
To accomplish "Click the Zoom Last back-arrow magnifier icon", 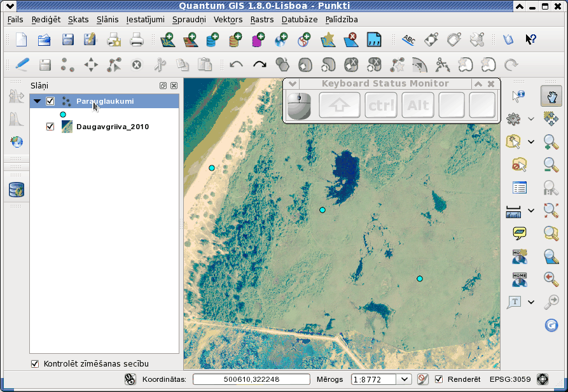I will click(551, 279).
